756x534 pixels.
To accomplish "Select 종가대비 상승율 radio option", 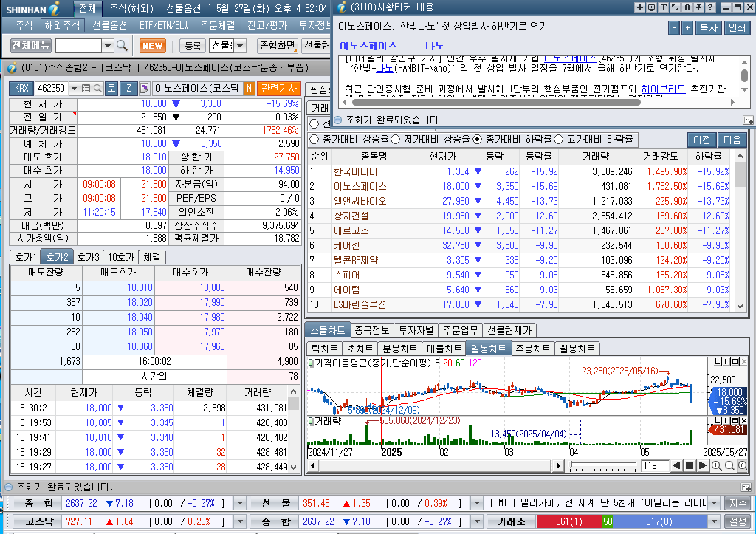I will [x=315, y=140].
